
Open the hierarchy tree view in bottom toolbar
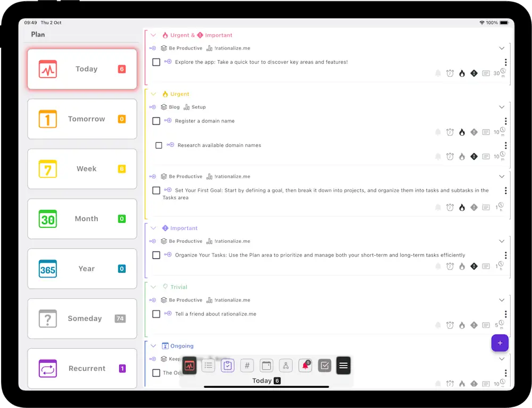286,365
